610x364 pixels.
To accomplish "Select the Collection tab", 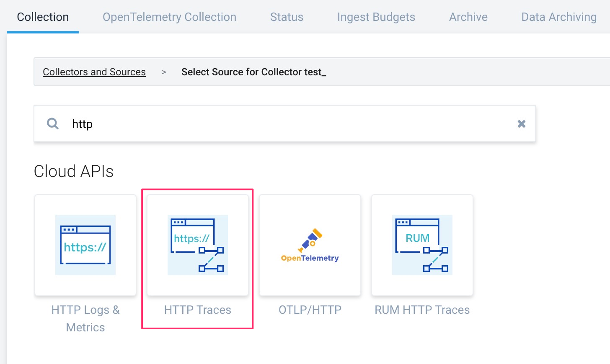I will tap(43, 17).
